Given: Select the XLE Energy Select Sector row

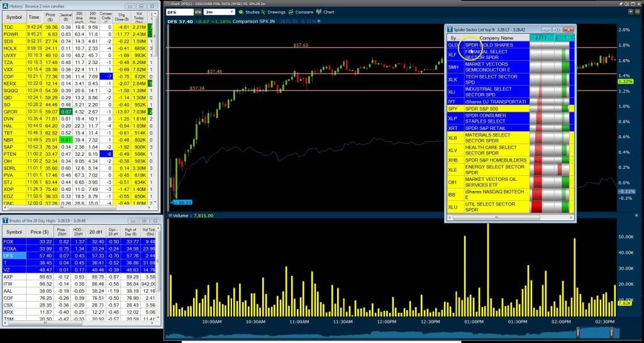Looking at the screenshot, I should tap(511, 170).
